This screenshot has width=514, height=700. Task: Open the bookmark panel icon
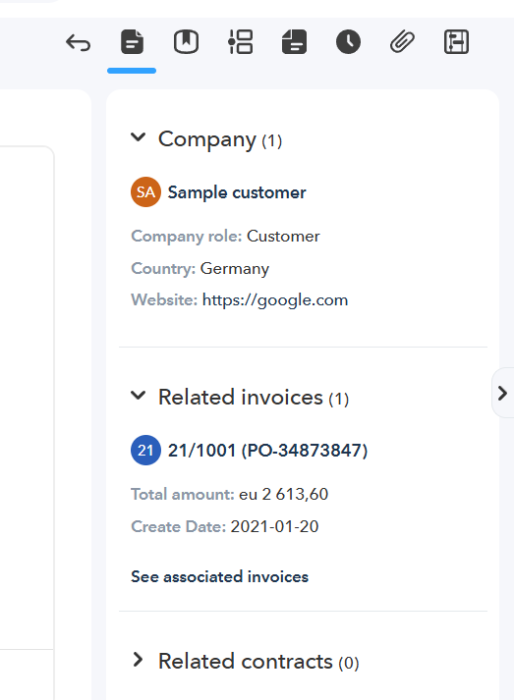pos(186,42)
